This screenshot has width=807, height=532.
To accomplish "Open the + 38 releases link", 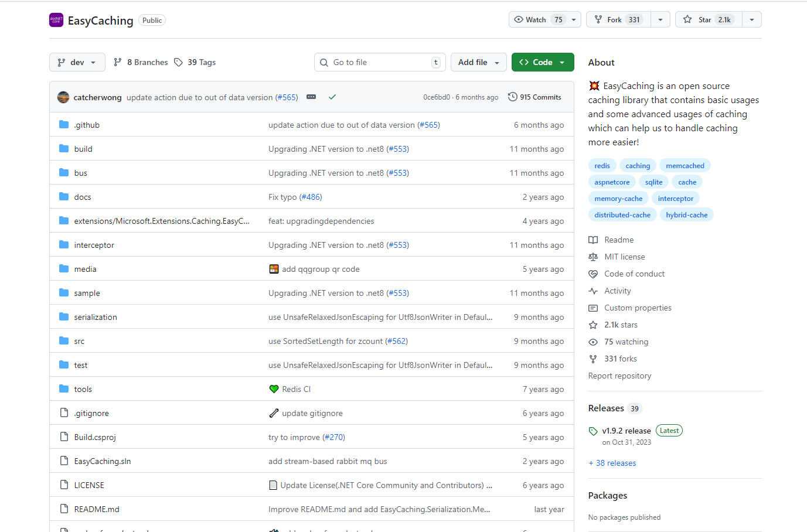I will [612, 463].
